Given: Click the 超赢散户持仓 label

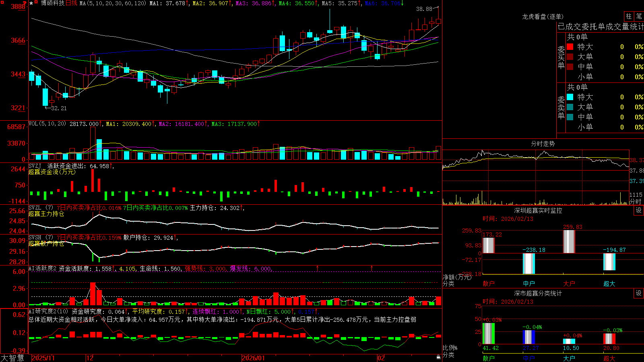Looking at the screenshot, I should pyautogui.click(x=46, y=243).
